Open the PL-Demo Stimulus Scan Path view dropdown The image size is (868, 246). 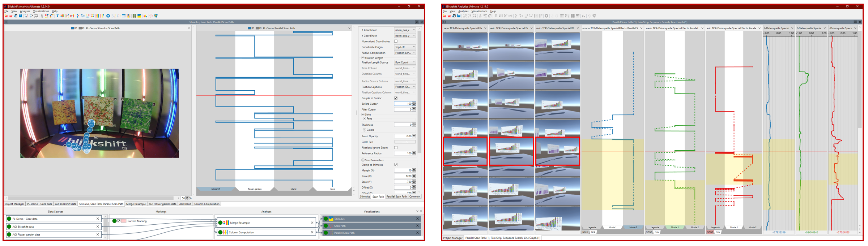point(189,28)
